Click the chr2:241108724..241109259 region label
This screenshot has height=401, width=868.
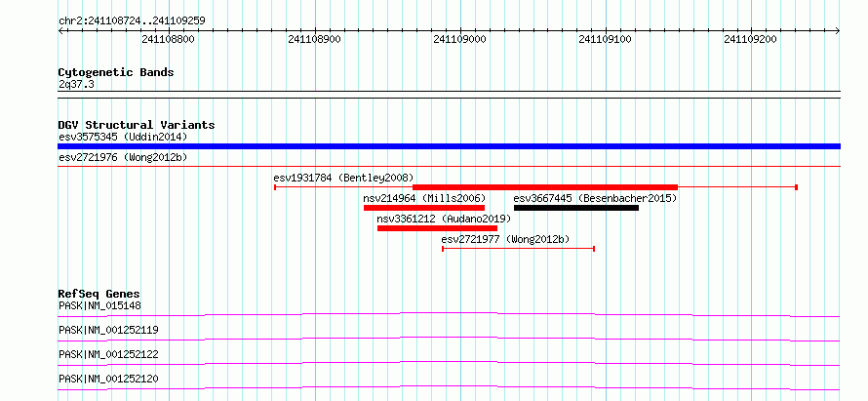coord(132,21)
